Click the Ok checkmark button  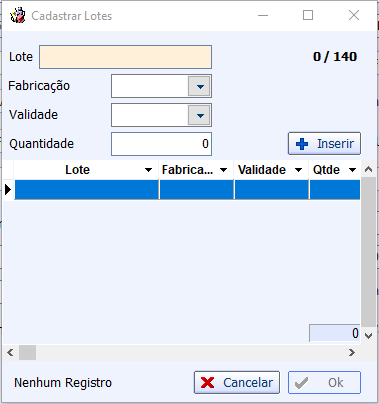(x=324, y=382)
